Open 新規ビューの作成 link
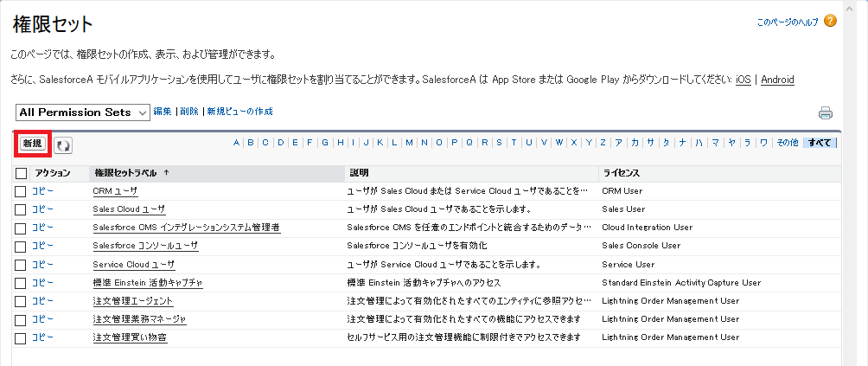The image size is (868, 366). coord(239,112)
